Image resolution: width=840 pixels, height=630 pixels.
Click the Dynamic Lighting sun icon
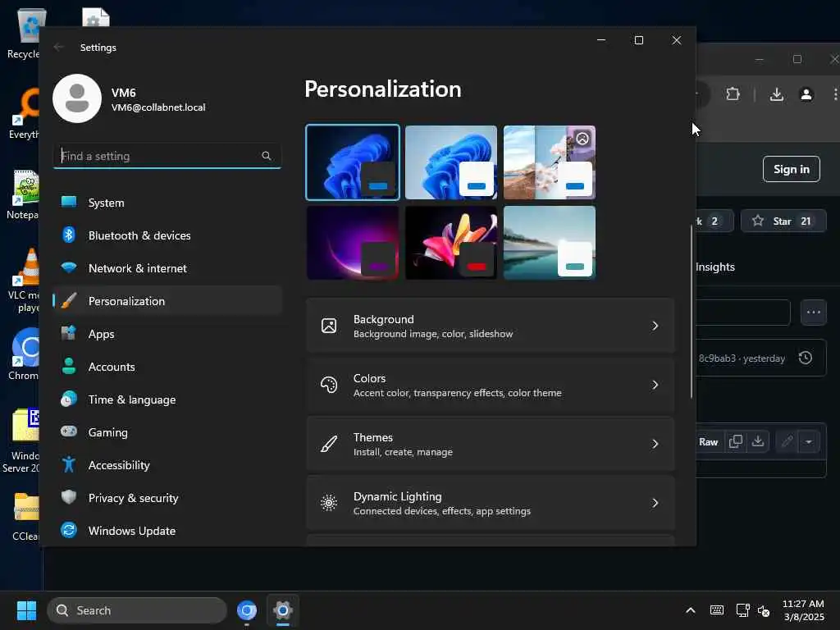click(329, 503)
